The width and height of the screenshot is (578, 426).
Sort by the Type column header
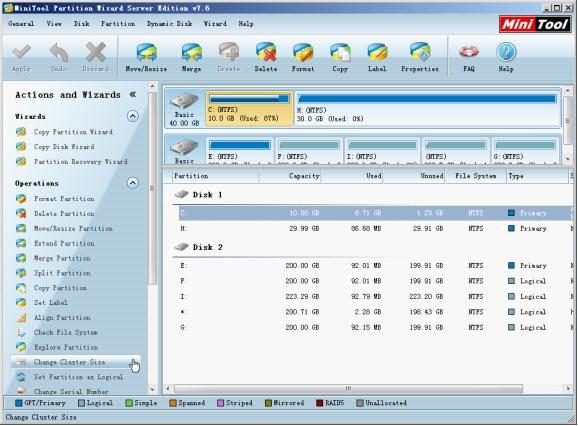pyautogui.click(x=537, y=176)
